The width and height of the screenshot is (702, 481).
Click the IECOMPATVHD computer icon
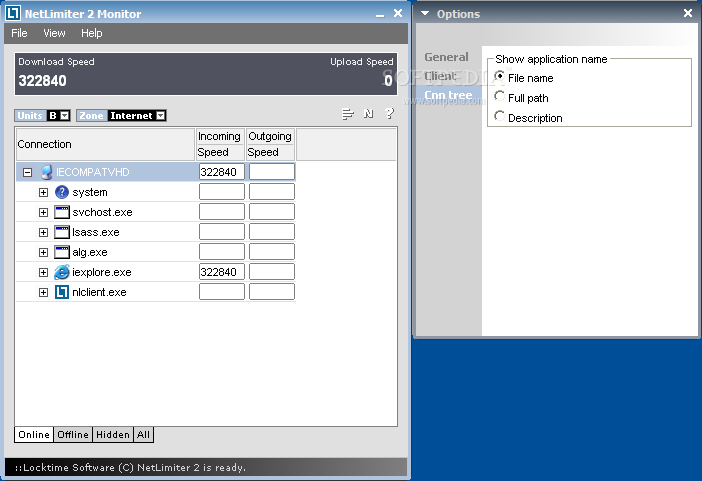(47, 172)
